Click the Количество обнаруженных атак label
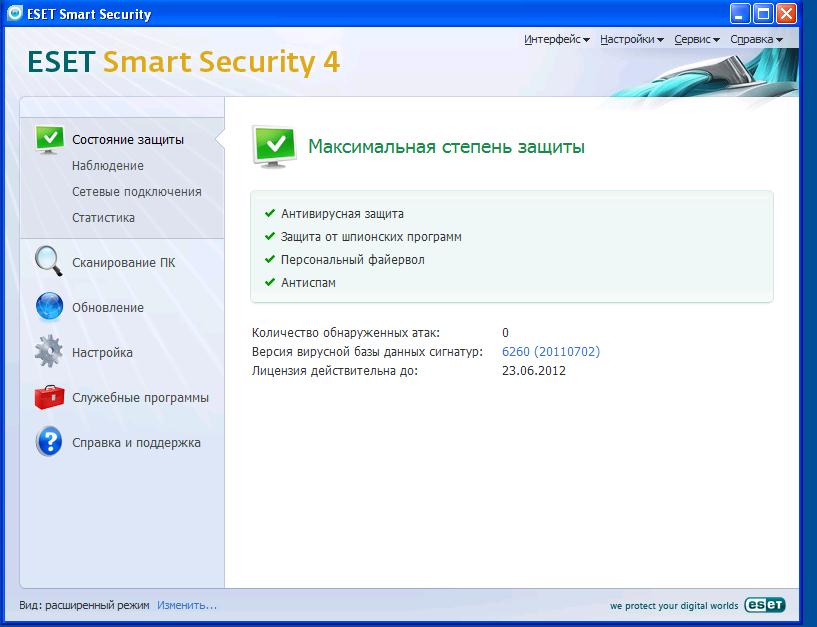The height and width of the screenshot is (627, 817). pyautogui.click(x=345, y=333)
